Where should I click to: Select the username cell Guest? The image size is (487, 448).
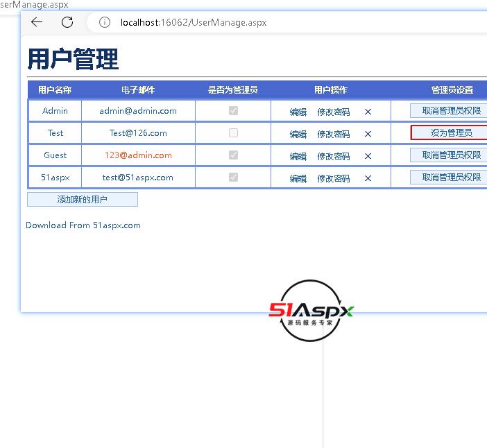pos(55,155)
